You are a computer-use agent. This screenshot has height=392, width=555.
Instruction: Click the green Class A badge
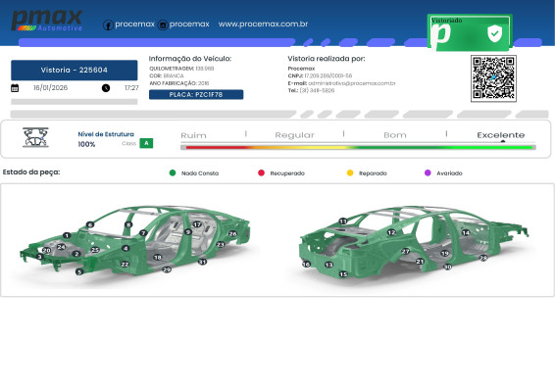(x=146, y=143)
